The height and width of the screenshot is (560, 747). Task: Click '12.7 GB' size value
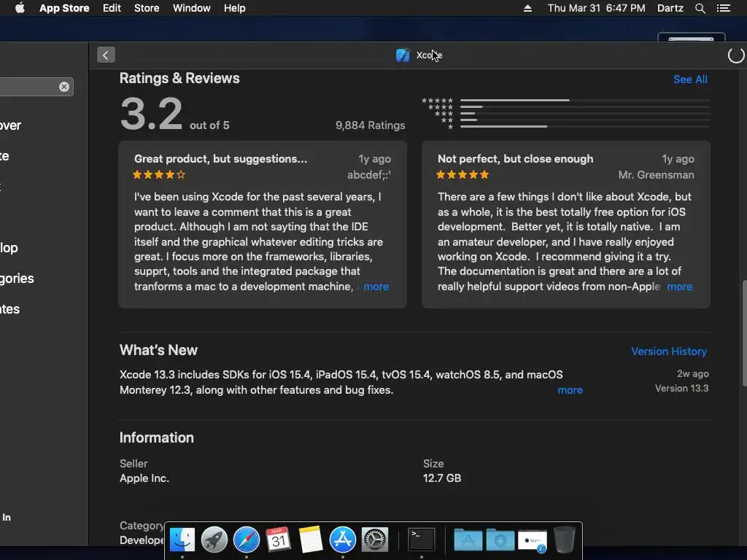point(442,478)
